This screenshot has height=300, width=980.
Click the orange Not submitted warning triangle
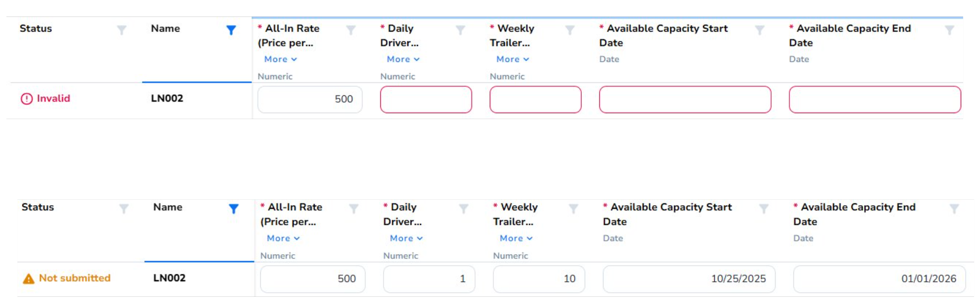point(28,278)
